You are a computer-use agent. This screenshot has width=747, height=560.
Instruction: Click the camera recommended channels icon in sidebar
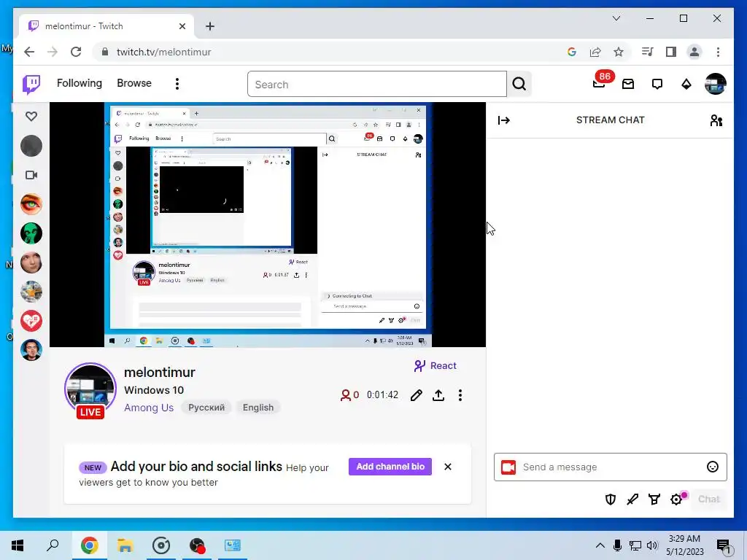pyautogui.click(x=31, y=175)
